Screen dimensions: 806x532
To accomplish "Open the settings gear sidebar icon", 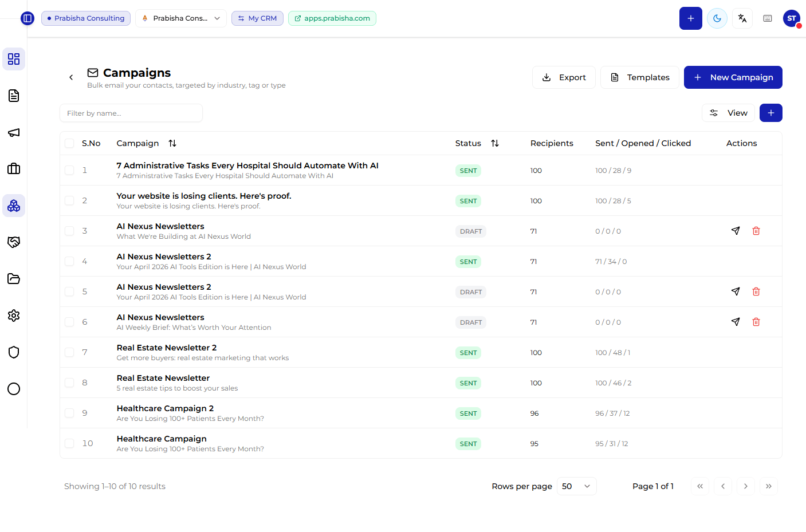I will tap(14, 316).
